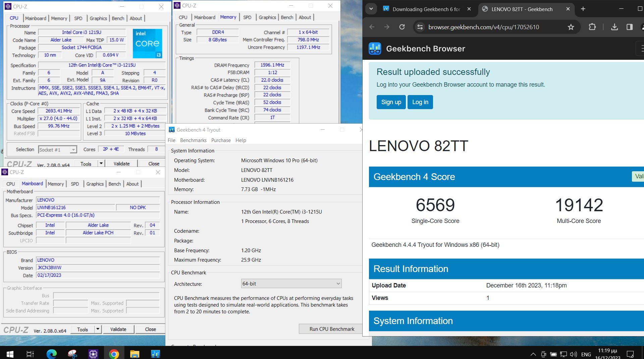Image resolution: width=644 pixels, height=359 pixels.
Task: Open Purchase menu in Geekbench 4
Action: click(x=221, y=140)
